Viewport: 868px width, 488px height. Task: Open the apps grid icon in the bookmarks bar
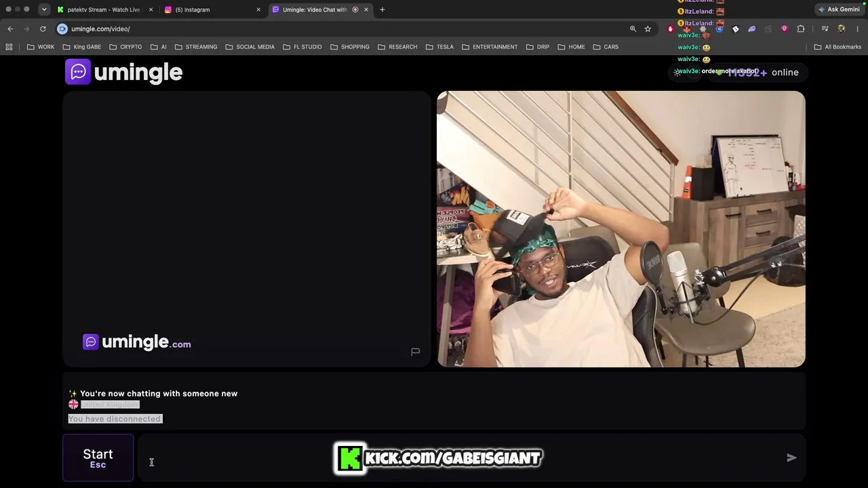pyautogui.click(x=9, y=47)
